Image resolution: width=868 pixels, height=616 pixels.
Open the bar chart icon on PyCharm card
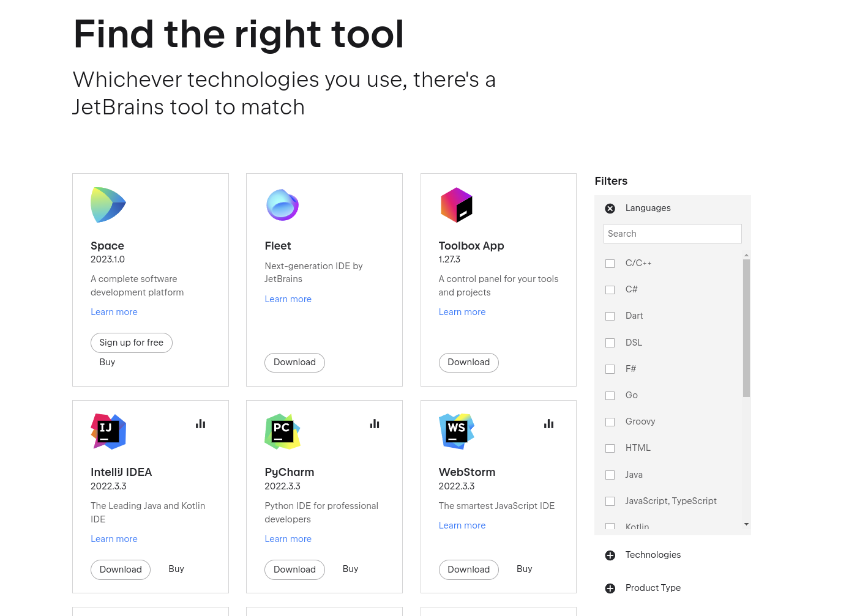[x=375, y=424]
